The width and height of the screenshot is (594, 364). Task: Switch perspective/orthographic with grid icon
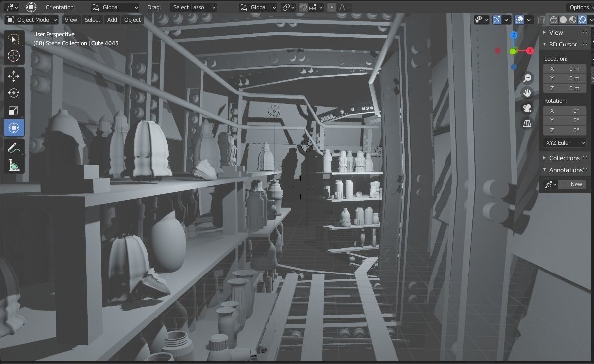click(527, 123)
